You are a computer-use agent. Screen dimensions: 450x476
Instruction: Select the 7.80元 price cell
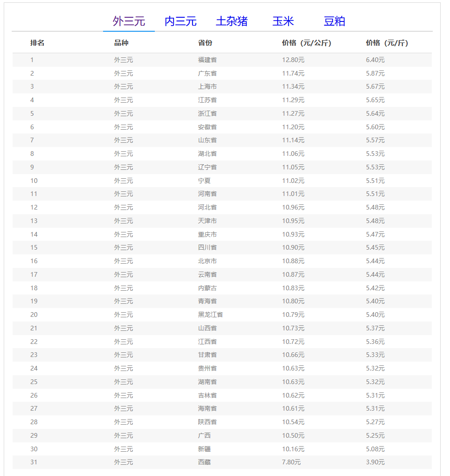291,462
